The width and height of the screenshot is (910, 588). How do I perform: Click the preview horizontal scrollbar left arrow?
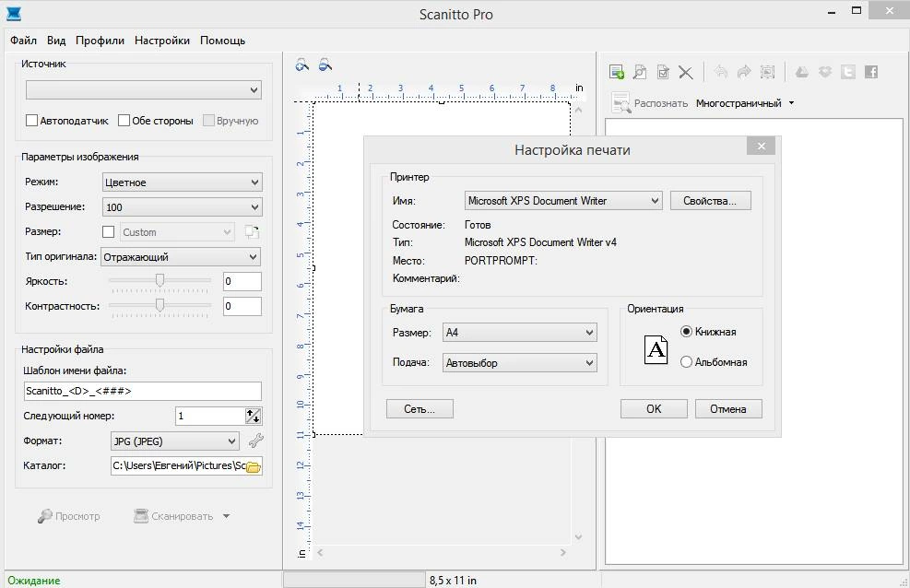(x=320, y=553)
